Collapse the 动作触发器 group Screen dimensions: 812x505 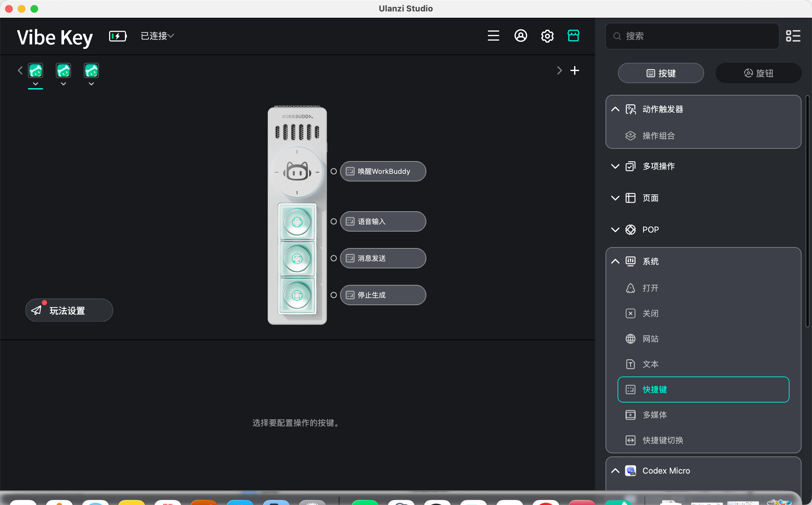pos(615,109)
